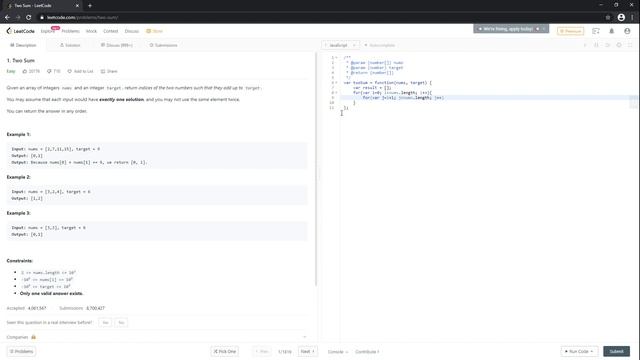Click the LeetCode logo
The height and width of the screenshot is (360, 640).
pos(20,31)
